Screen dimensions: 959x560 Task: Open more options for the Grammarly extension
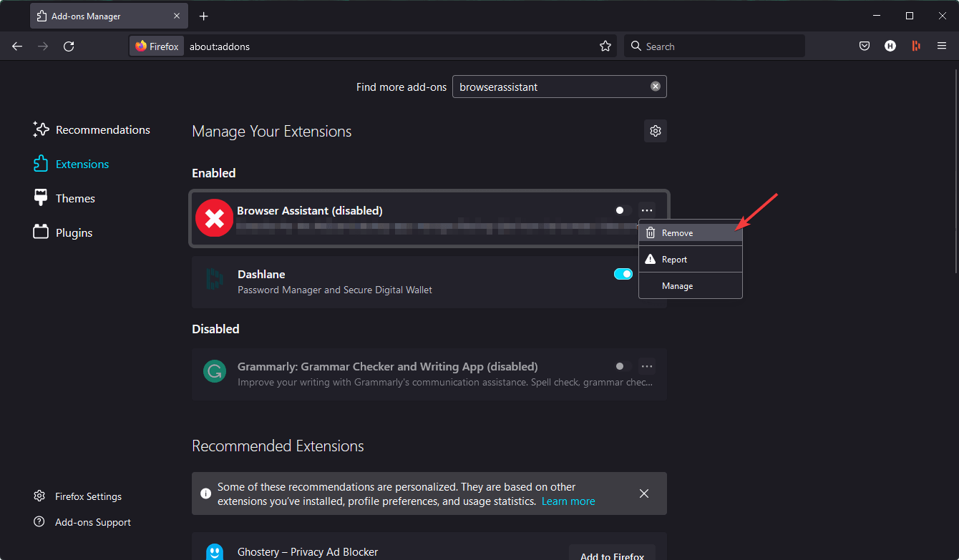(x=647, y=366)
